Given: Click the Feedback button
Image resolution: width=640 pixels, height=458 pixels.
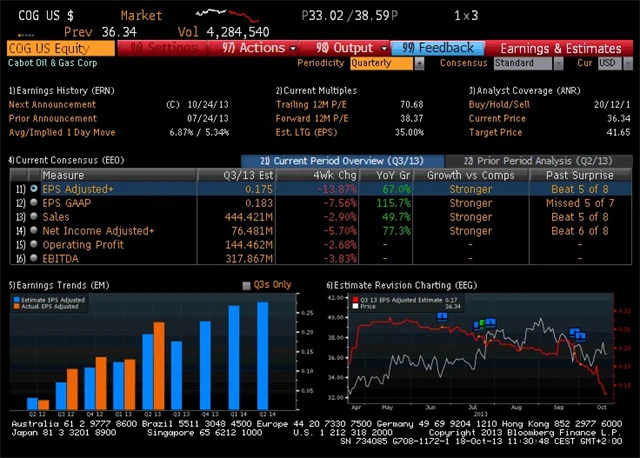Looking at the screenshot, I should coord(438,48).
